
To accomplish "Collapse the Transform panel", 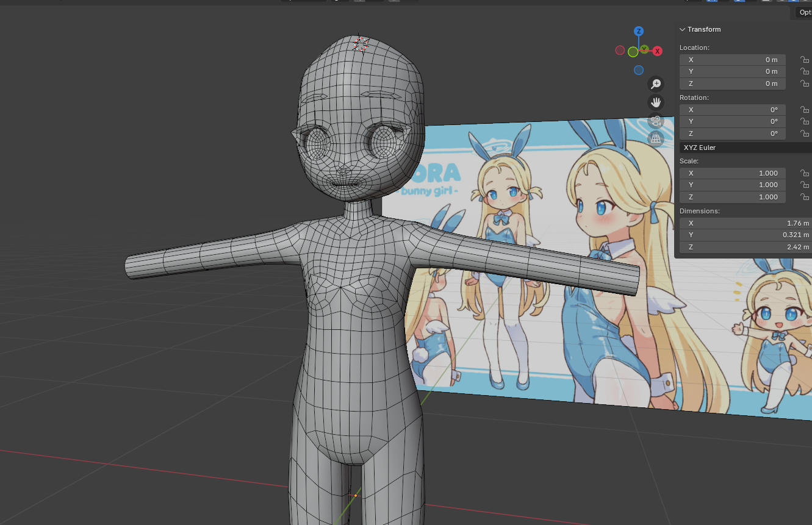I will 683,29.
